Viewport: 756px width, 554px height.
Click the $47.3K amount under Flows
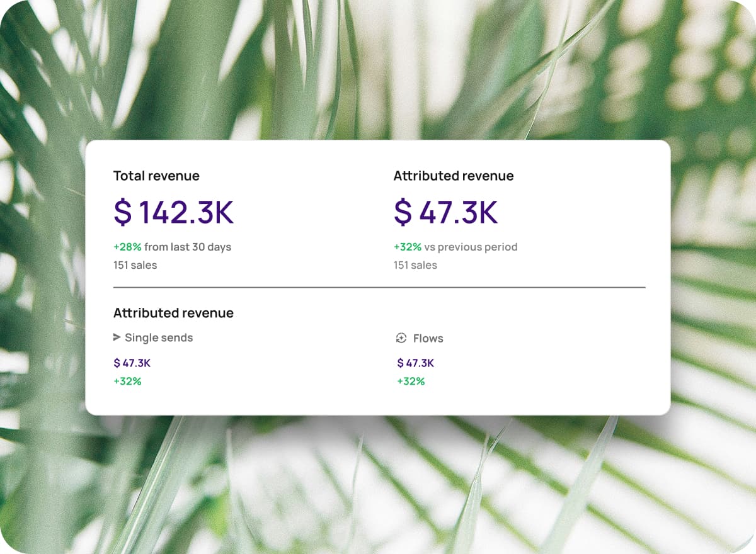[416, 363]
